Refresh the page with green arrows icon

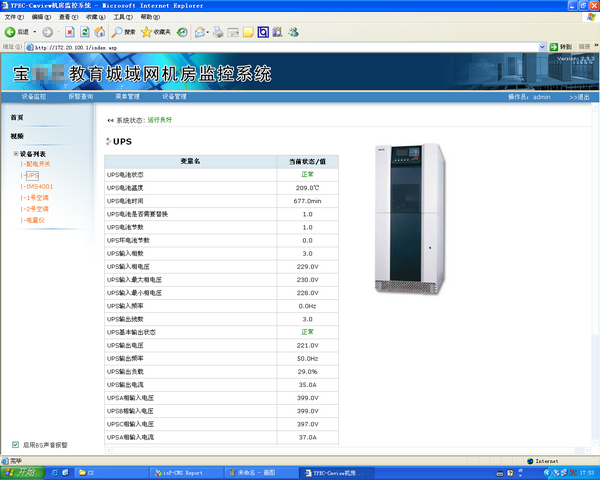85,32
